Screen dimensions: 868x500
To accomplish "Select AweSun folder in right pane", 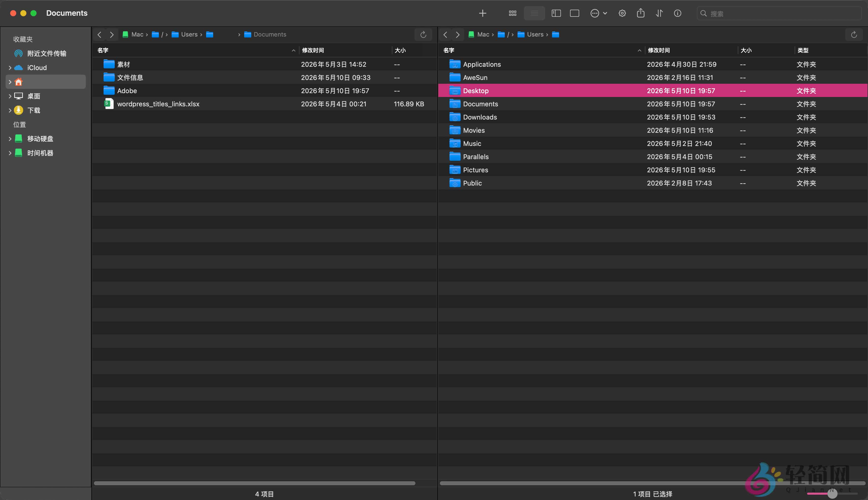I will click(653, 78).
